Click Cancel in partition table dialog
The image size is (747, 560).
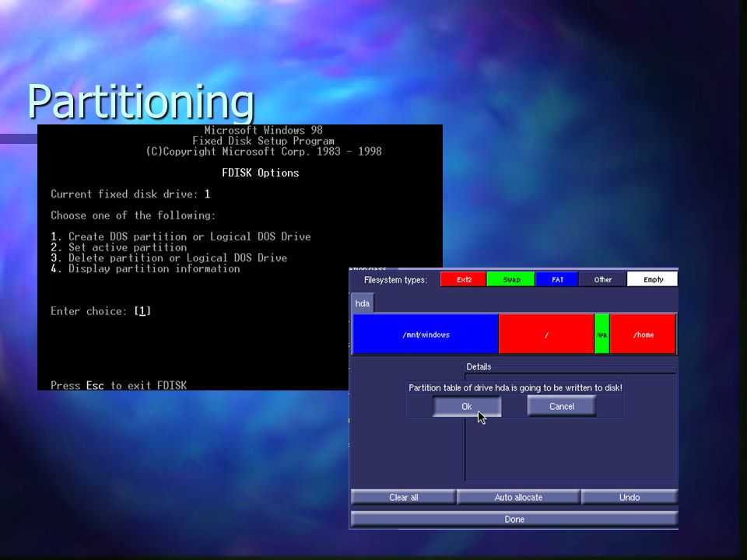561,406
